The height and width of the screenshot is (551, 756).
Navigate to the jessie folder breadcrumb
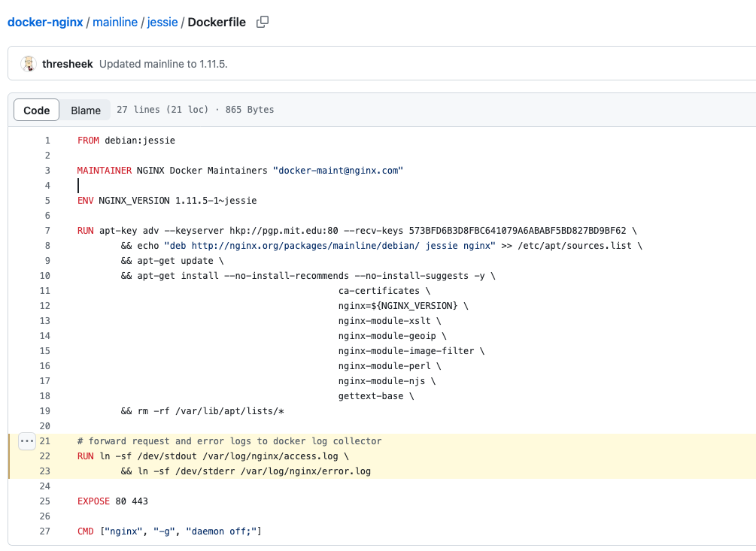coord(162,22)
